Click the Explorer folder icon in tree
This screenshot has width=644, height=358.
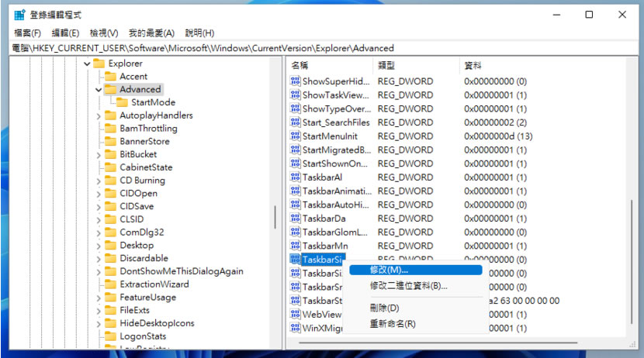[99, 64]
